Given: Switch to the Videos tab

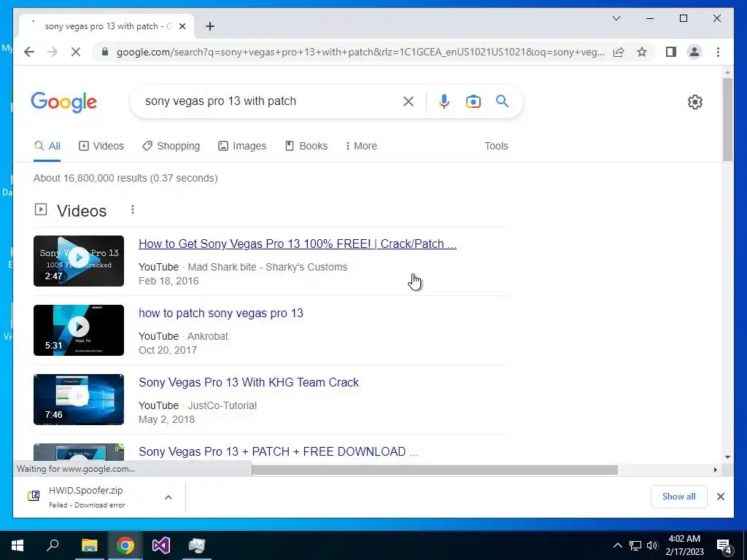Looking at the screenshot, I should coord(101,146).
